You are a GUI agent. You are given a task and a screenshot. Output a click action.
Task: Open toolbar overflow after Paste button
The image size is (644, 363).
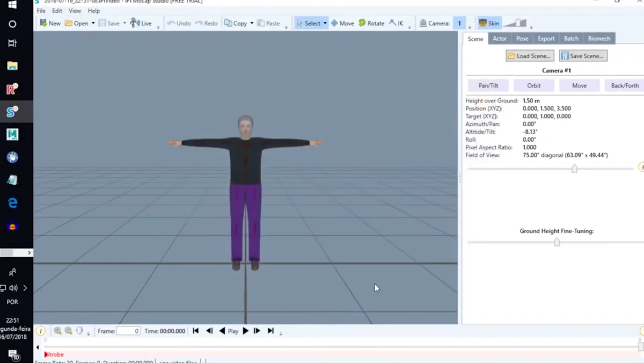tap(286, 26)
